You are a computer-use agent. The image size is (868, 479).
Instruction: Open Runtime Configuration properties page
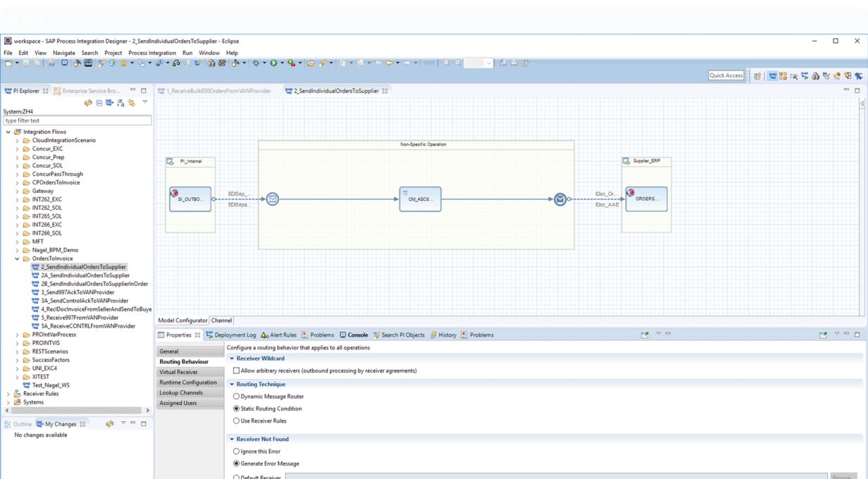point(188,382)
